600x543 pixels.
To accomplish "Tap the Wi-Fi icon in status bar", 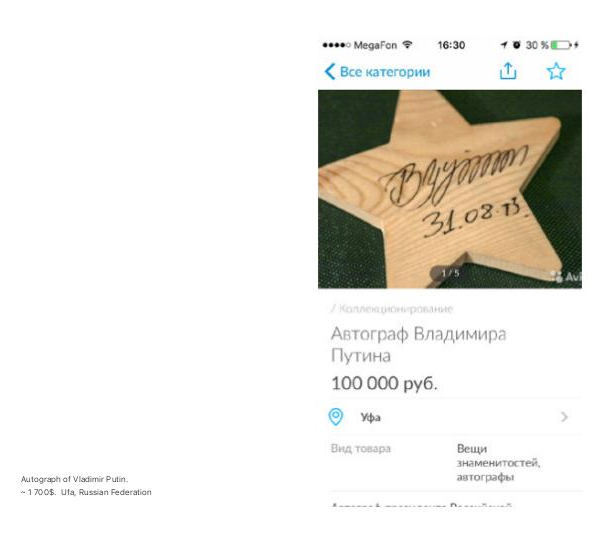I will coord(408,45).
